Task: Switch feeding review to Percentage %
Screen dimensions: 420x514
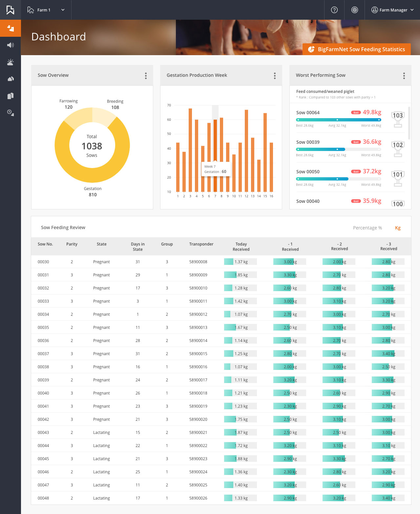Action: coord(367,227)
